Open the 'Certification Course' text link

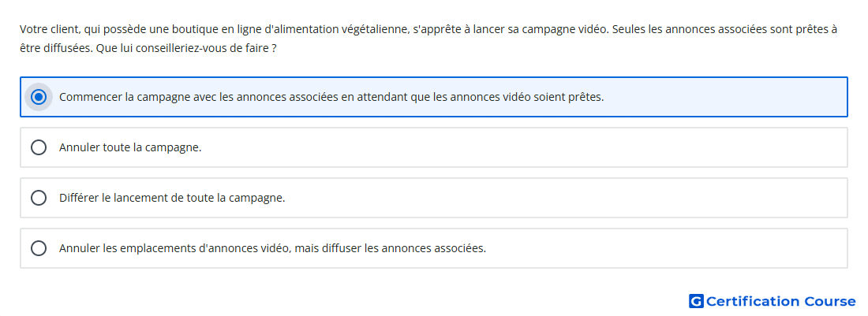tap(781, 301)
